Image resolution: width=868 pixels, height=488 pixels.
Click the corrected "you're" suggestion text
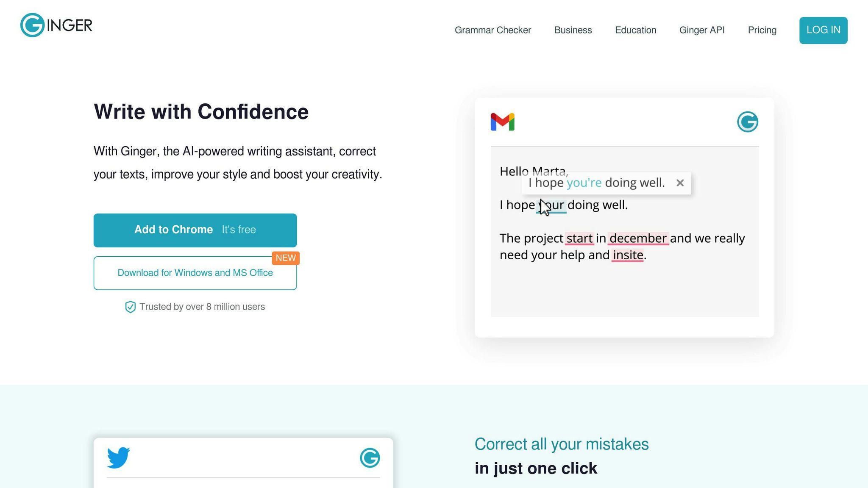(584, 183)
